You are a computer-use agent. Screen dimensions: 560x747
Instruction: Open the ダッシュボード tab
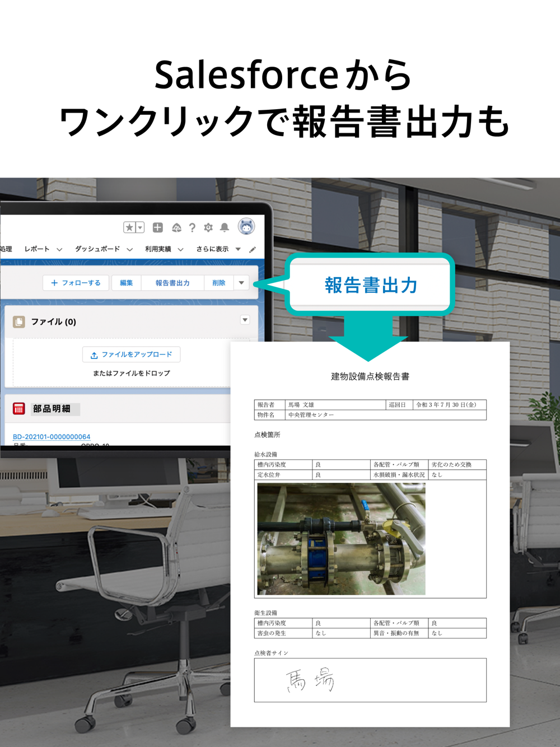(x=97, y=249)
